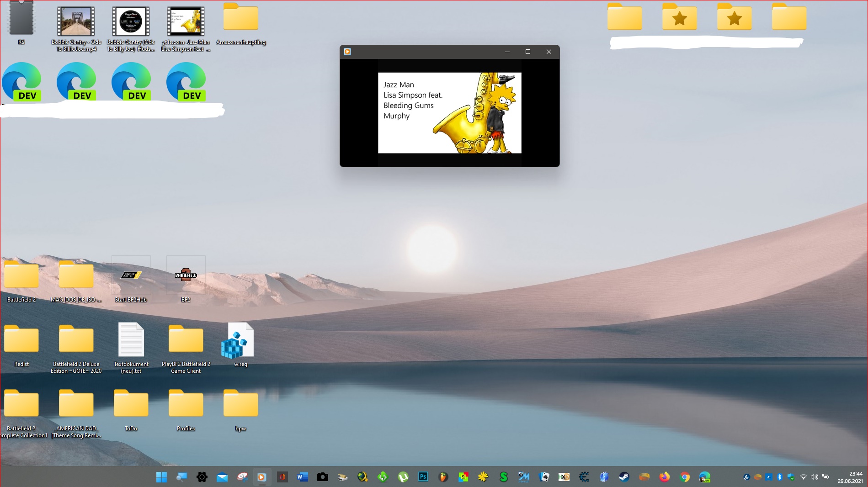Select the w.reg registry file
This screenshot has width=868, height=487.
click(x=238, y=345)
